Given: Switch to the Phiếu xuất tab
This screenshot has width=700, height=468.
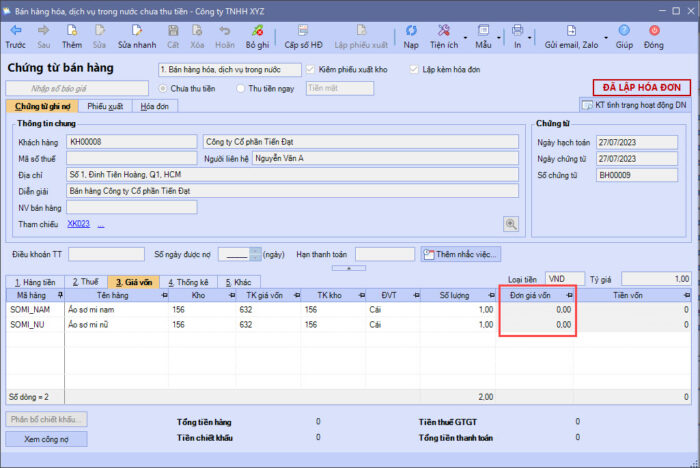Looking at the screenshot, I should click(x=105, y=106).
